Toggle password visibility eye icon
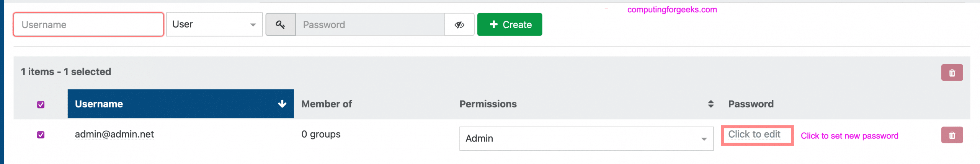The height and width of the screenshot is (164, 980). 459,24
